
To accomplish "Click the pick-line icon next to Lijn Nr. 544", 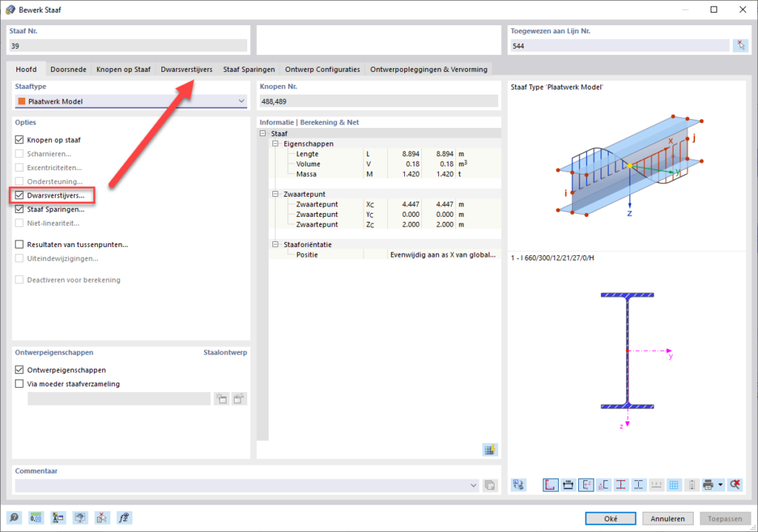I will click(x=740, y=46).
